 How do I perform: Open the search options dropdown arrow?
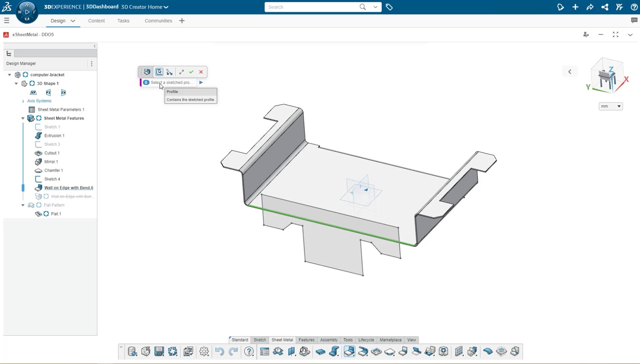(375, 7)
